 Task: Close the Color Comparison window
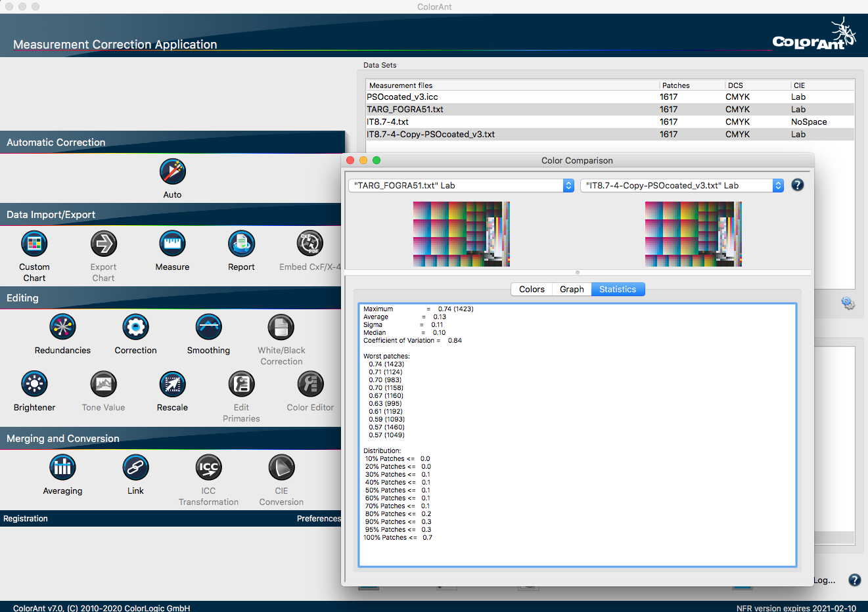tap(350, 160)
